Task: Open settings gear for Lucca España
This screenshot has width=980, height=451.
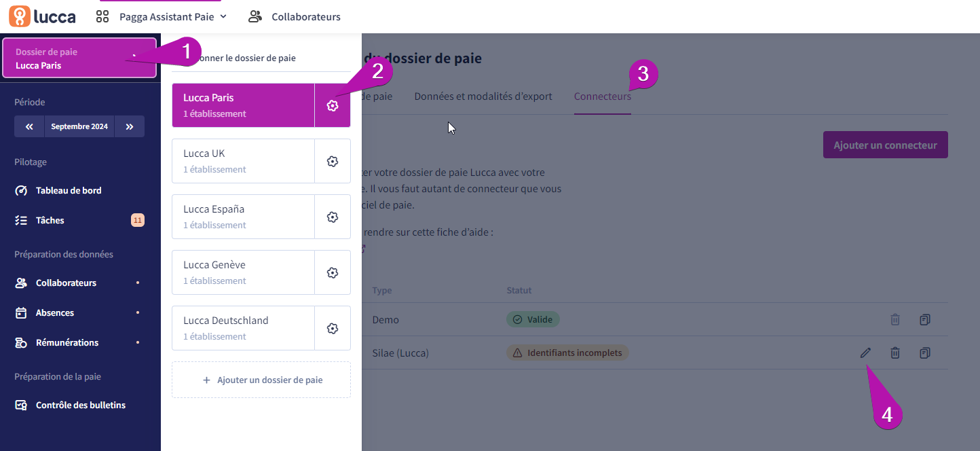Action: (333, 217)
